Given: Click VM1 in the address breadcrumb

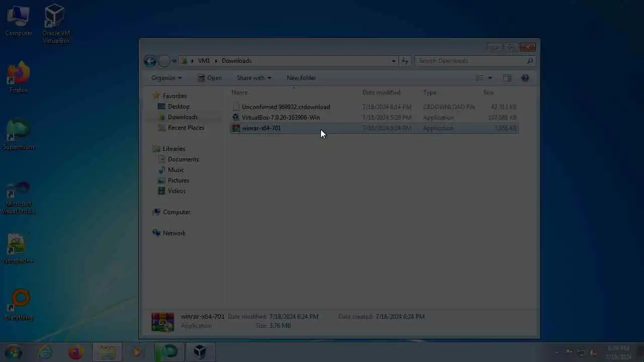Looking at the screenshot, I should pos(204,61).
